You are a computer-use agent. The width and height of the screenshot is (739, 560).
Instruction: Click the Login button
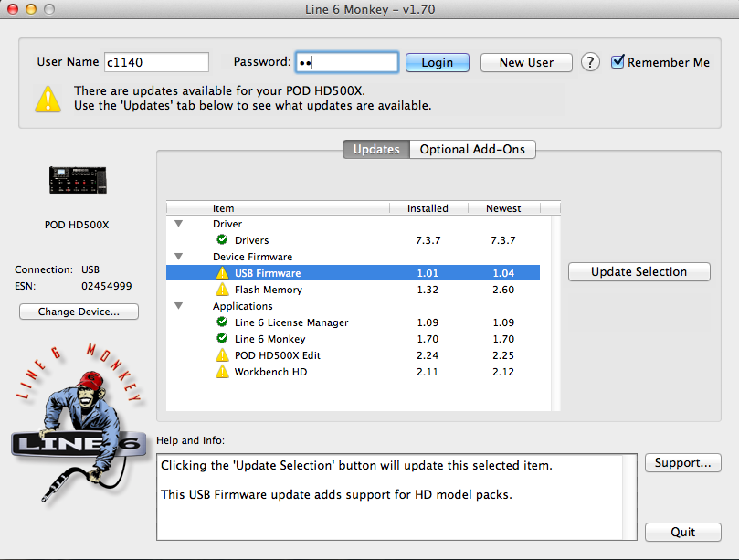[438, 62]
